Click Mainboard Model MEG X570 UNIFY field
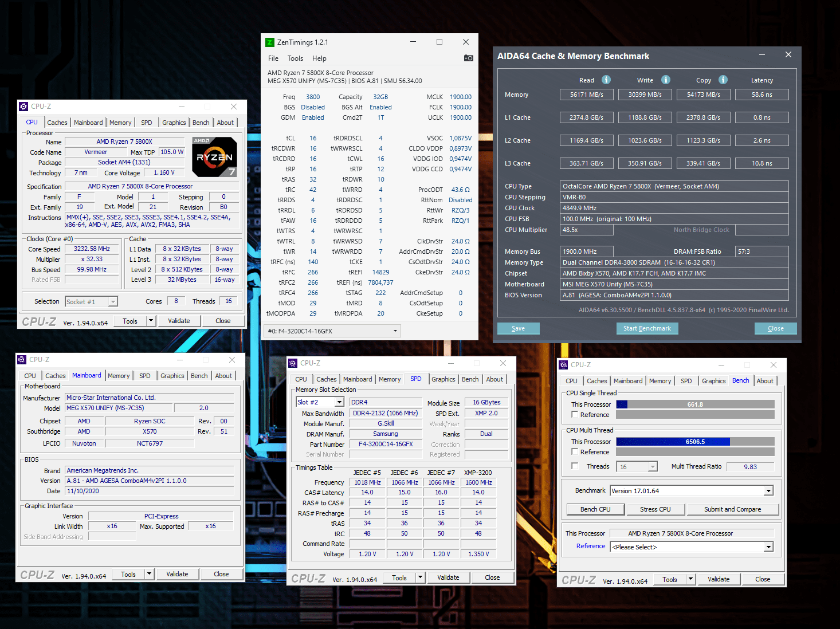840x629 pixels. point(119,408)
